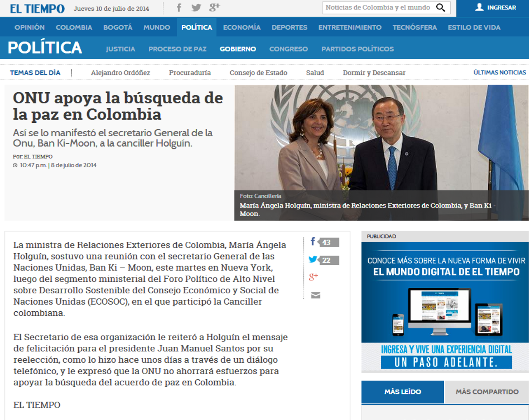Click the 10:47 p.m. publication timestamp
Screen dimensions: 529x420
(x=54, y=165)
